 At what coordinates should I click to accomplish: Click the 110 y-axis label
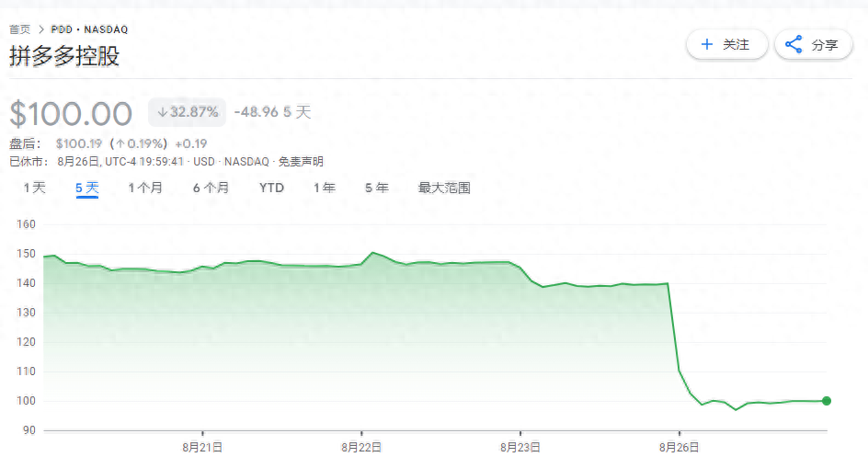[26, 371]
